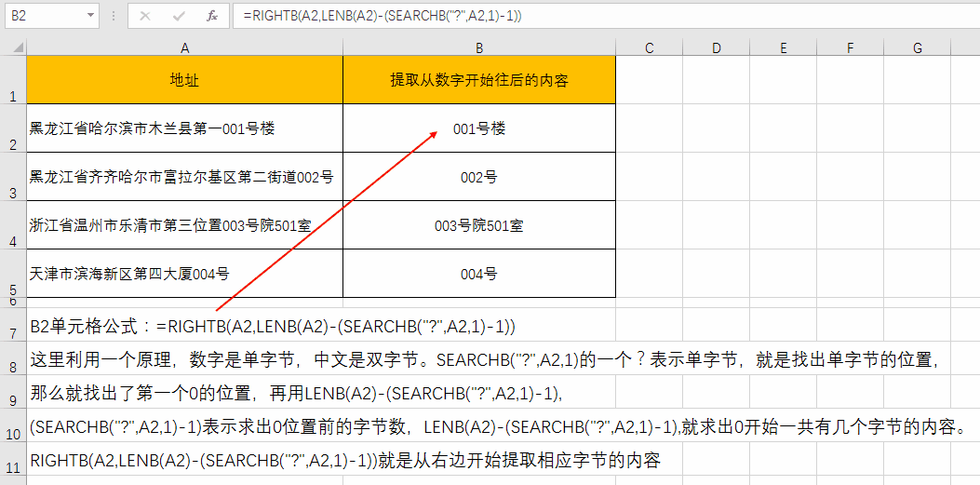Select row 2 header

(x=13, y=128)
